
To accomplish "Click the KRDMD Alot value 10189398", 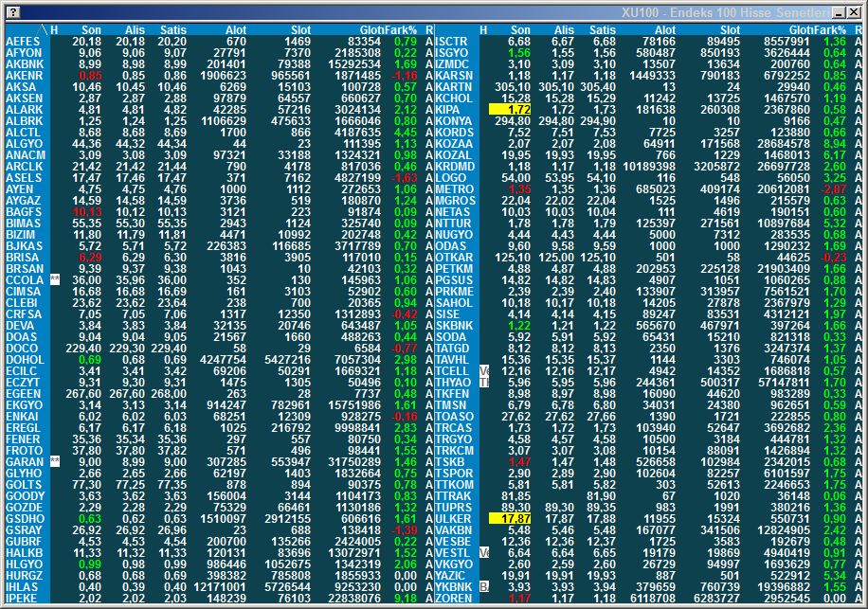I will (x=649, y=167).
